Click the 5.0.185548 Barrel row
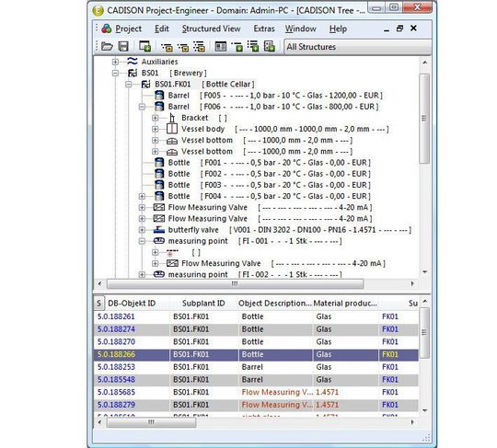The image size is (497, 448). [256, 380]
